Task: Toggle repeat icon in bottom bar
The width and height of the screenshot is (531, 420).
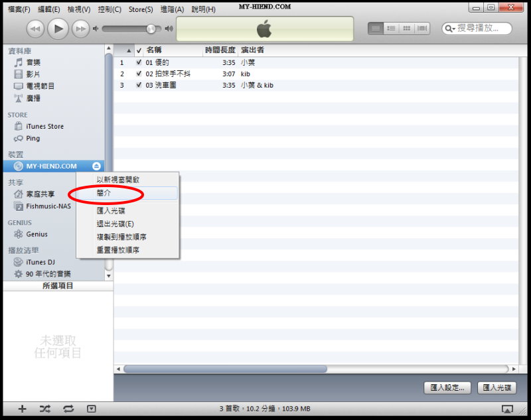Action: (x=68, y=409)
